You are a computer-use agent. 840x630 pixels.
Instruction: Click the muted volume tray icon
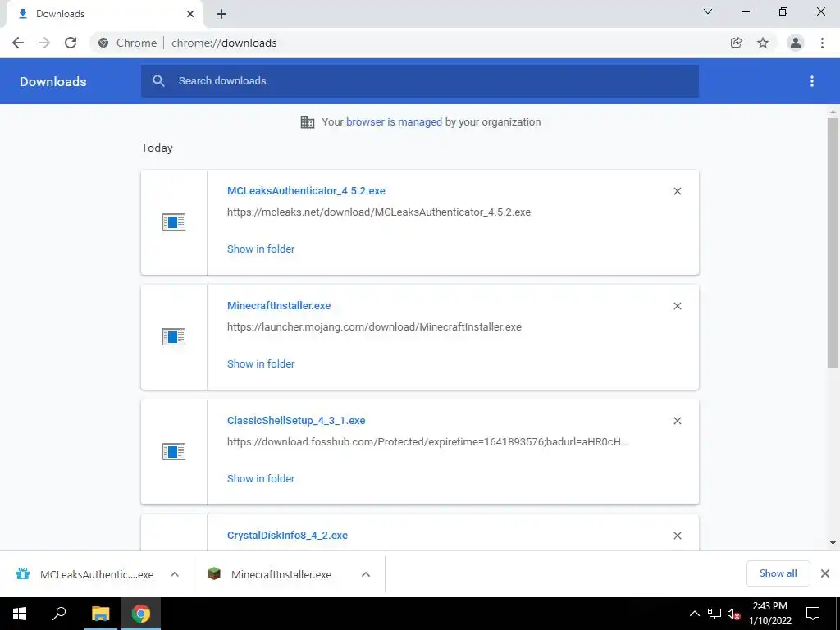[x=734, y=614]
